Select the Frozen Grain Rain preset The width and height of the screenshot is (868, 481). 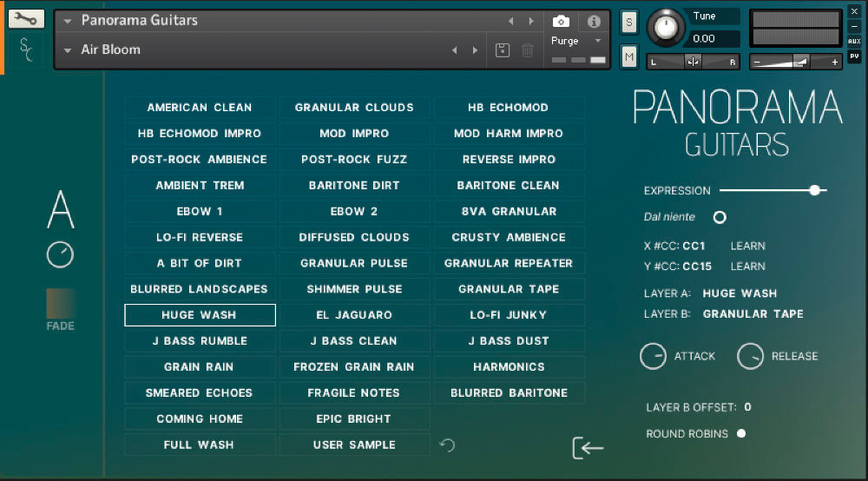pos(354,367)
